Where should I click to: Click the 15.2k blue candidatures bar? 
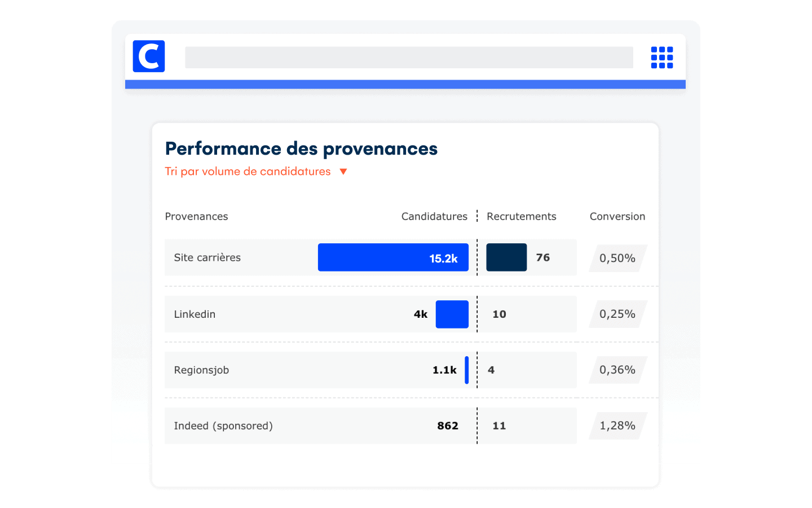point(393,258)
